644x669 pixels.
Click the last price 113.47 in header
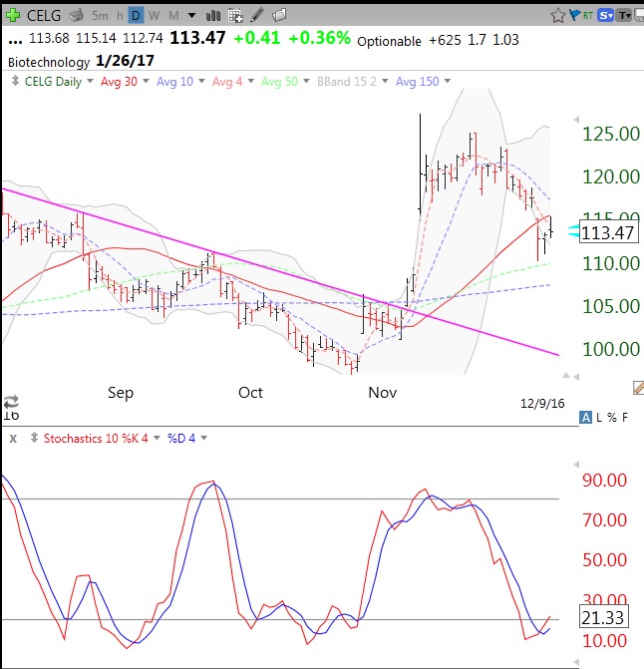pos(197,38)
